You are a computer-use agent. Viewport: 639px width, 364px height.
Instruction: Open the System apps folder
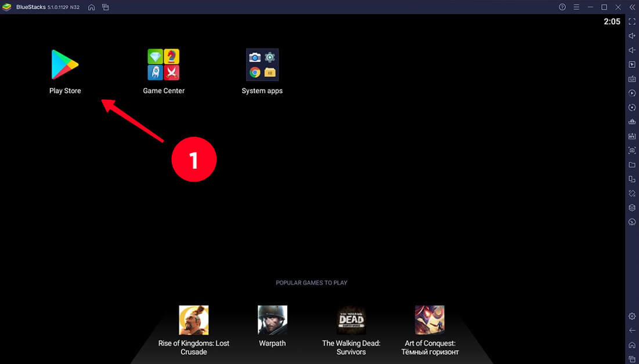[262, 64]
